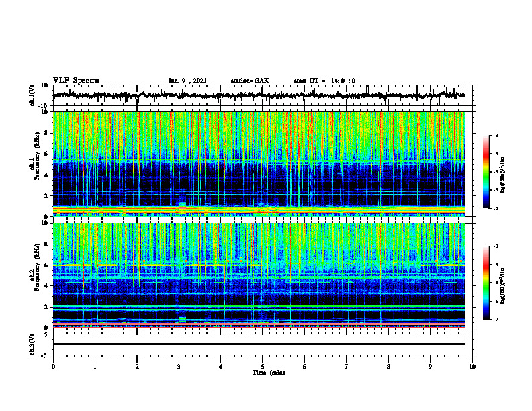This screenshot has height=411, width=532.
Task: Click the ch.2 color bar log PSD label
Action: (x=502, y=285)
